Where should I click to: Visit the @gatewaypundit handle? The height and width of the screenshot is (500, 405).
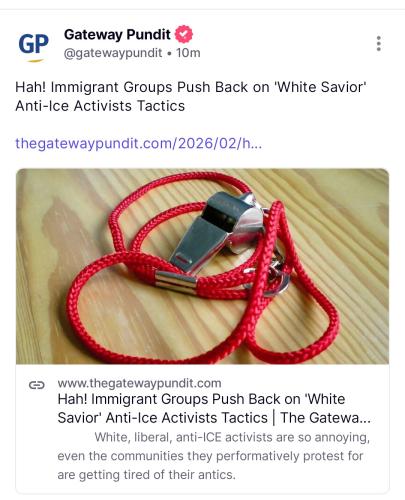113,53
